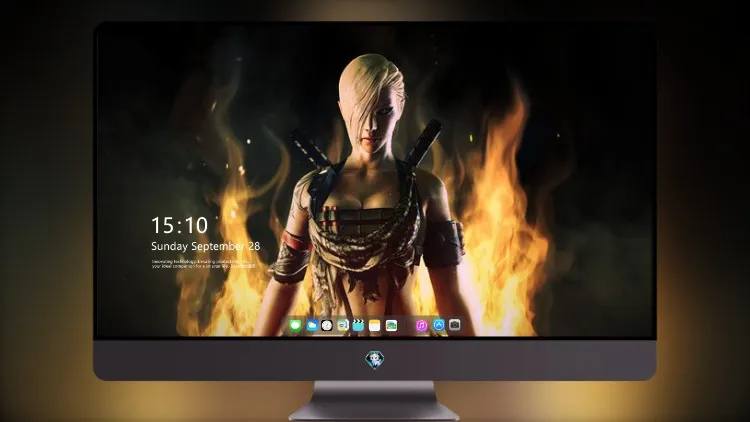Click the logo badge on monitor chin
Screen dimensions: 750x422
pyautogui.click(x=375, y=359)
